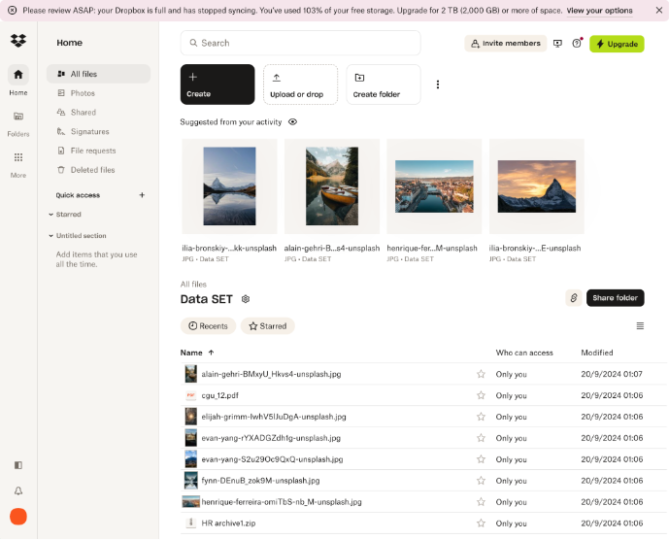669x540 pixels.
Task: Click Create folder button
Action: point(383,84)
